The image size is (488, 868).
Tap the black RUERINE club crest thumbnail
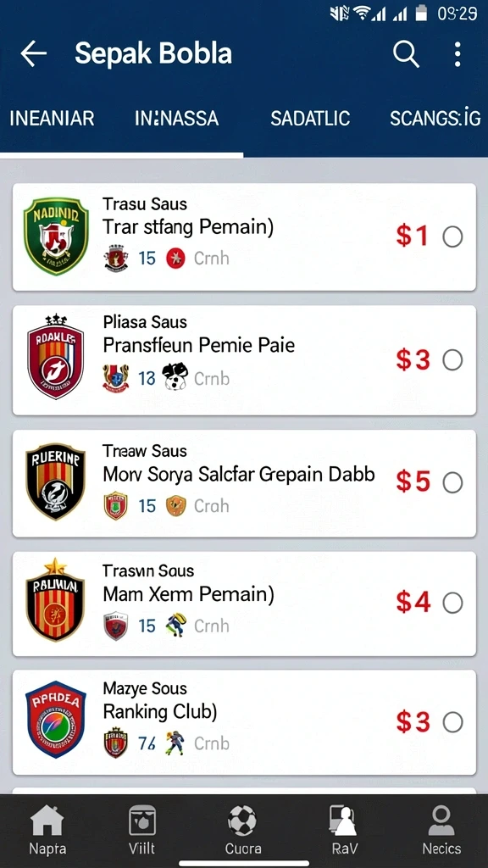[55, 481]
